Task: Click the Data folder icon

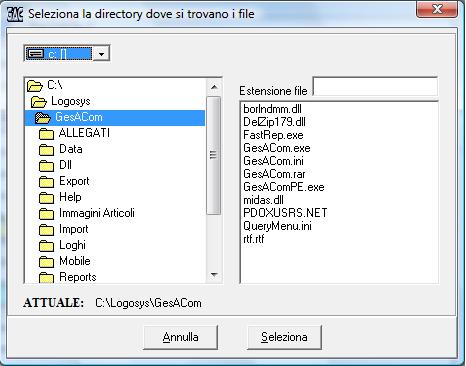Action: 46,150
